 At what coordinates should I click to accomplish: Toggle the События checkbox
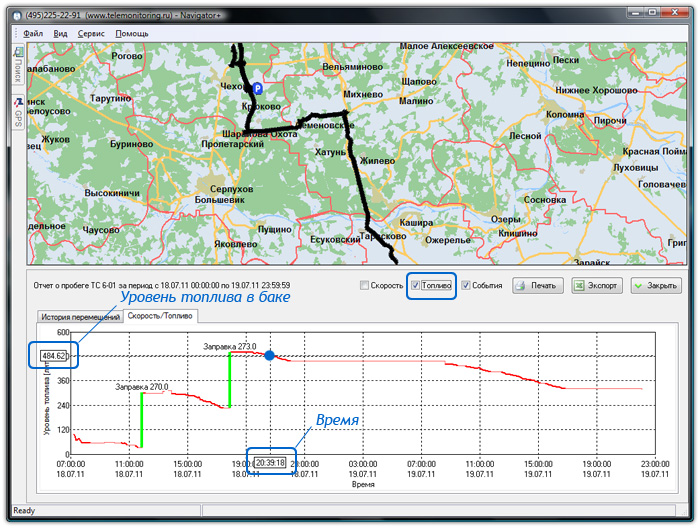[466, 286]
